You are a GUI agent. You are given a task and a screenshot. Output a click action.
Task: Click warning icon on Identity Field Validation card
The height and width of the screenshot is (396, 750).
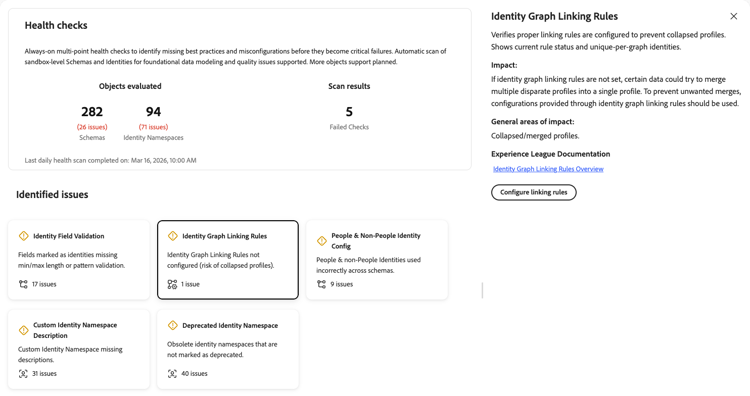pos(23,236)
